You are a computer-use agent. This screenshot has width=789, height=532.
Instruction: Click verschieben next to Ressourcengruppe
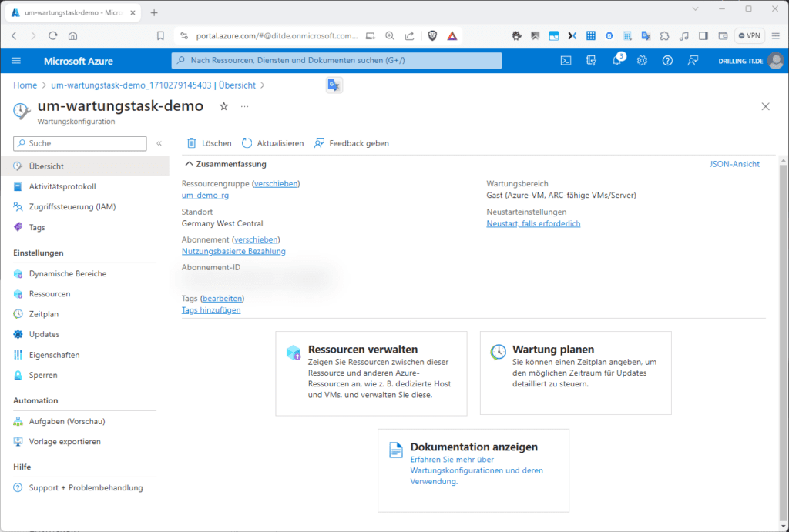pos(276,184)
